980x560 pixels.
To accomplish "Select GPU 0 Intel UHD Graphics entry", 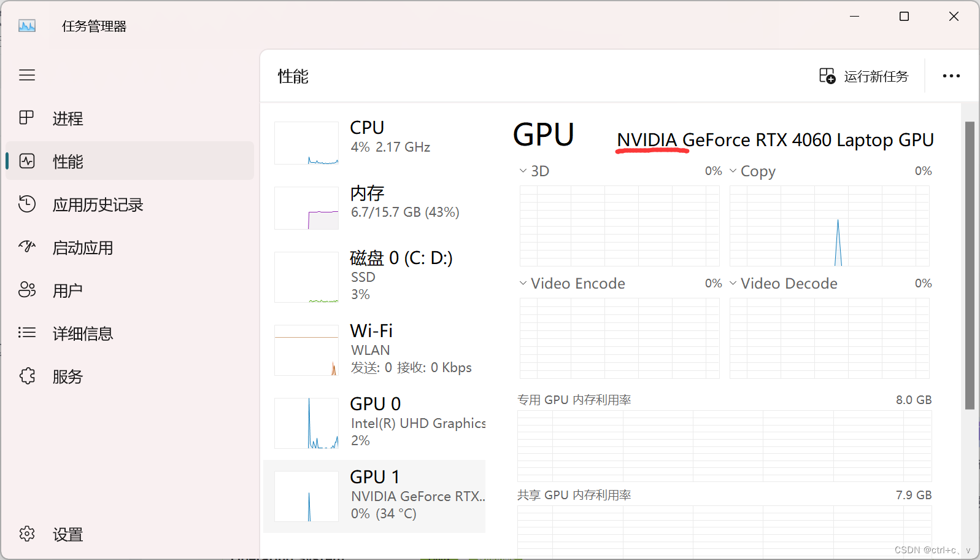I will pyautogui.click(x=374, y=423).
